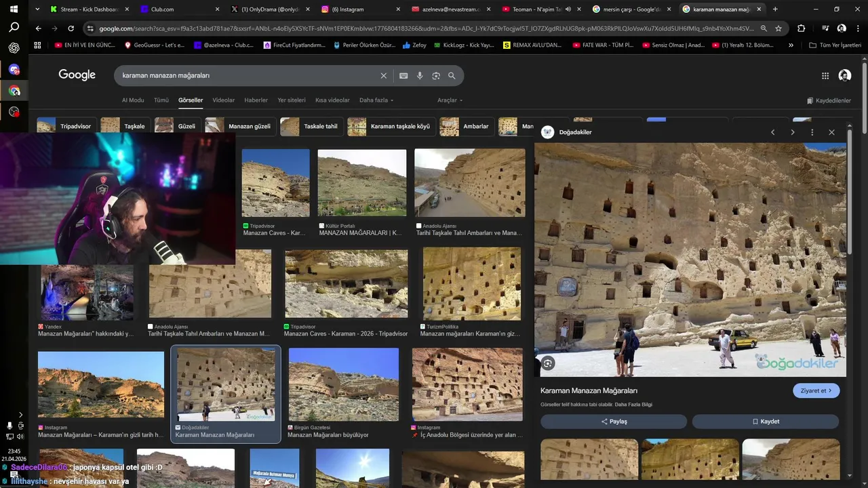Open Windows taskbar search
Viewport: 868px width, 488px height.
(x=14, y=28)
